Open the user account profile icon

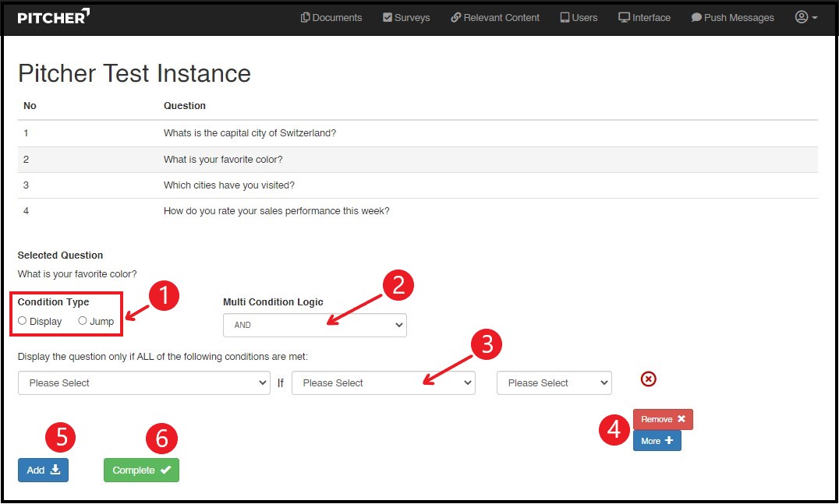805,17
